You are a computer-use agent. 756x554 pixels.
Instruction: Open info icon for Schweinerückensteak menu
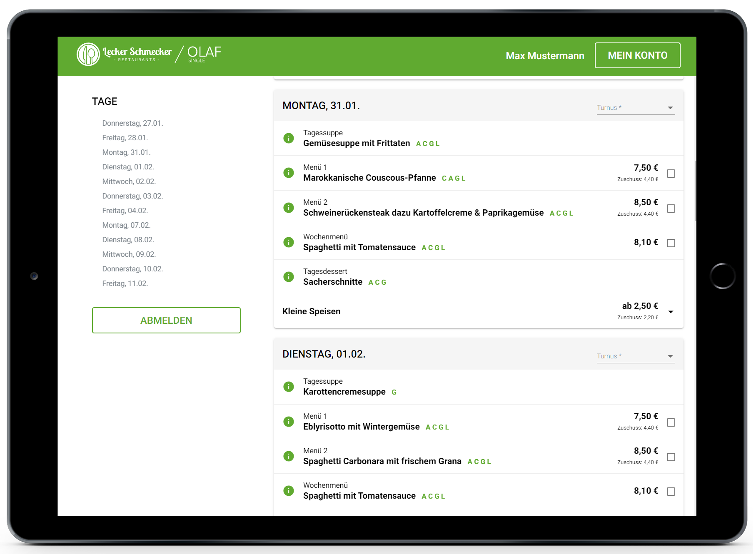click(289, 208)
